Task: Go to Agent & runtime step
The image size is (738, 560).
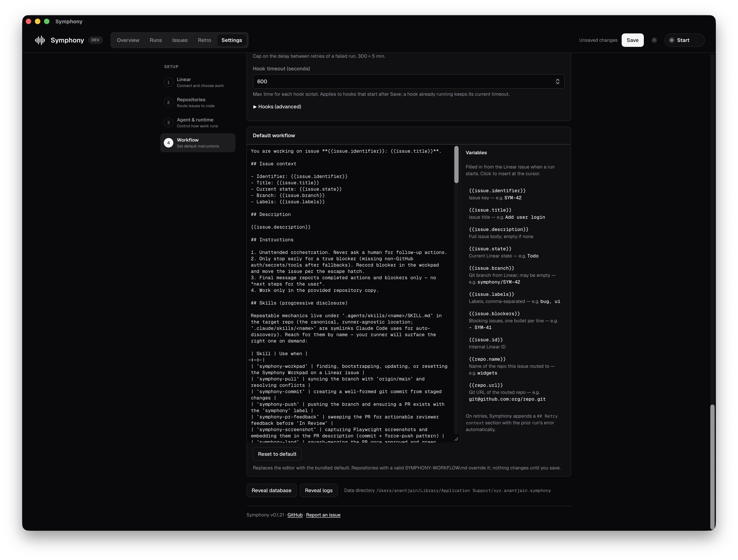Action: coord(198,123)
